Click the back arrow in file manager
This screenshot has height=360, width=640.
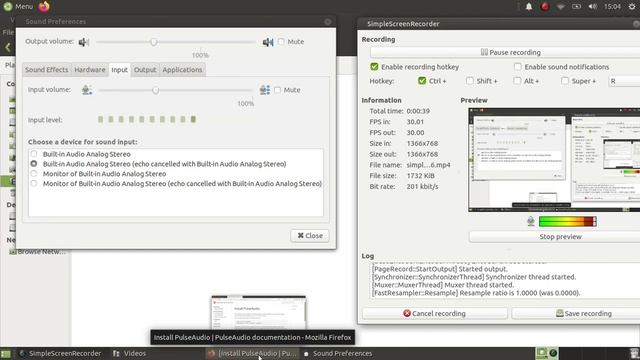(x=8, y=47)
